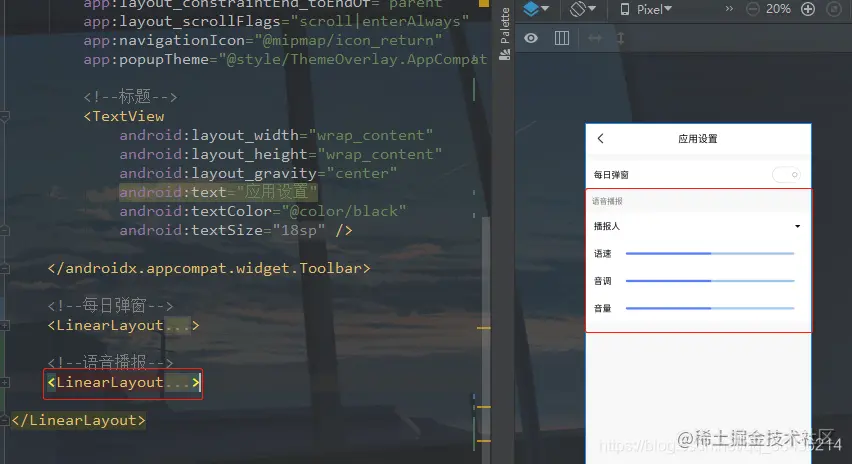The width and height of the screenshot is (852, 464).
Task: Click the expand horizontally arrow icon
Action: click(x=595, y=38)
